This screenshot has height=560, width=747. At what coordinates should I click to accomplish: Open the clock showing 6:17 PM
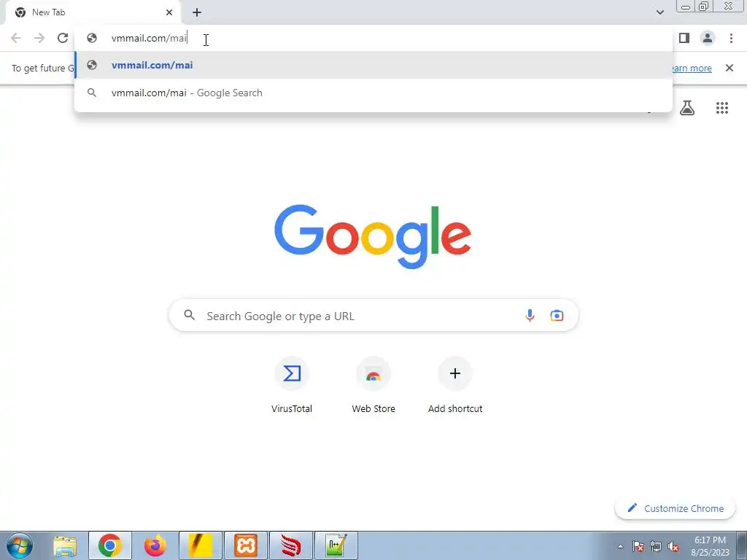tap(710, 546)
